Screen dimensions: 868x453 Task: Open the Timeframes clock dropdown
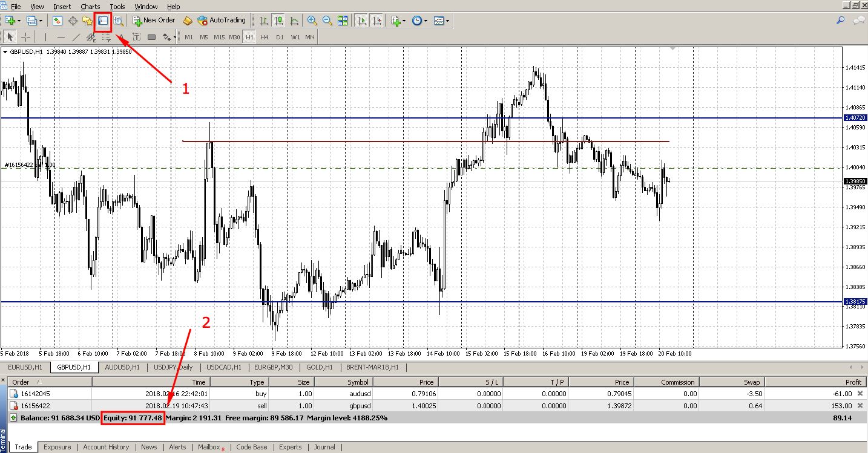click(418, 20)
